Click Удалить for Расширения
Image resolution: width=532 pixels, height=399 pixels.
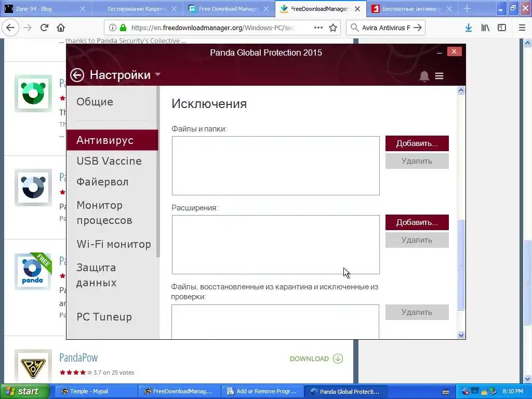click(417, 240)
